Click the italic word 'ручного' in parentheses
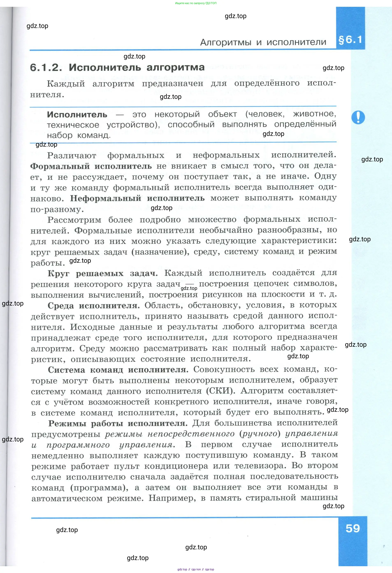 pyautogui.click(x=260, y=434)
